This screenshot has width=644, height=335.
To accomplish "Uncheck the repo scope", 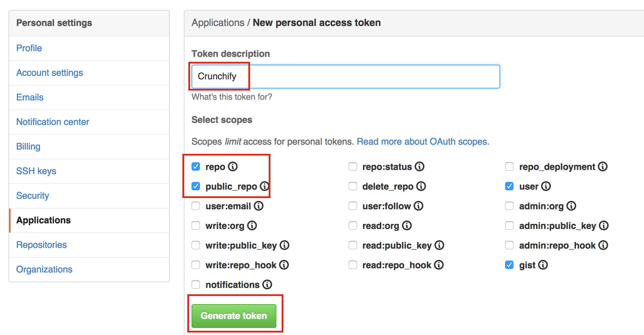I will 196,166.
